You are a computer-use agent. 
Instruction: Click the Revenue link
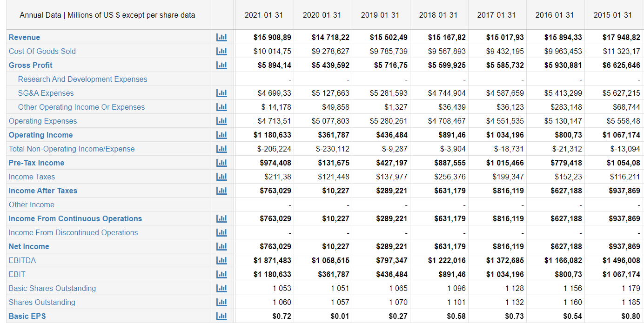tap(24, 37)
